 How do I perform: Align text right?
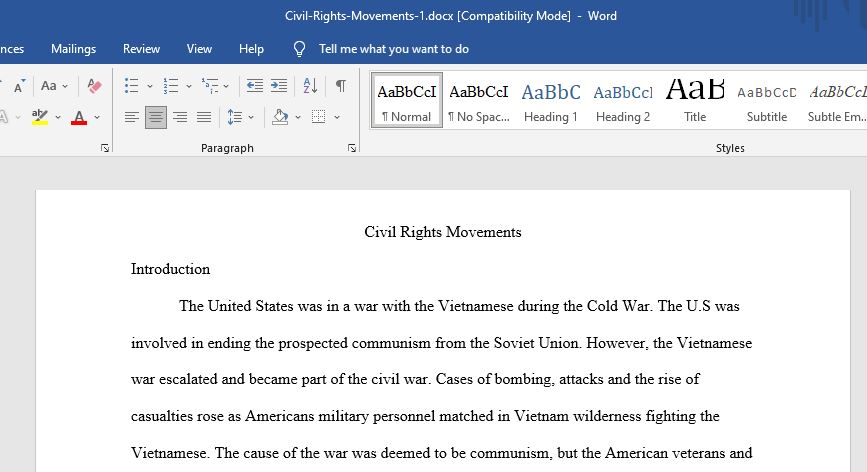(180, 117)
